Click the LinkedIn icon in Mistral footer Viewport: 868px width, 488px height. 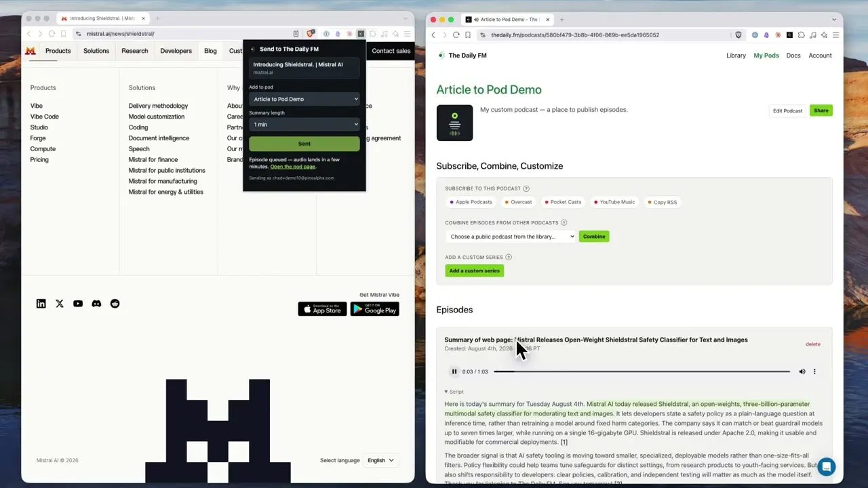(x=41, y=304)
